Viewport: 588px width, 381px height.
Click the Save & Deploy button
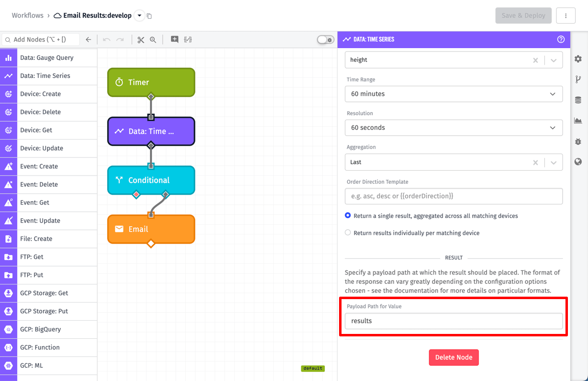click(x=523, y=16)
